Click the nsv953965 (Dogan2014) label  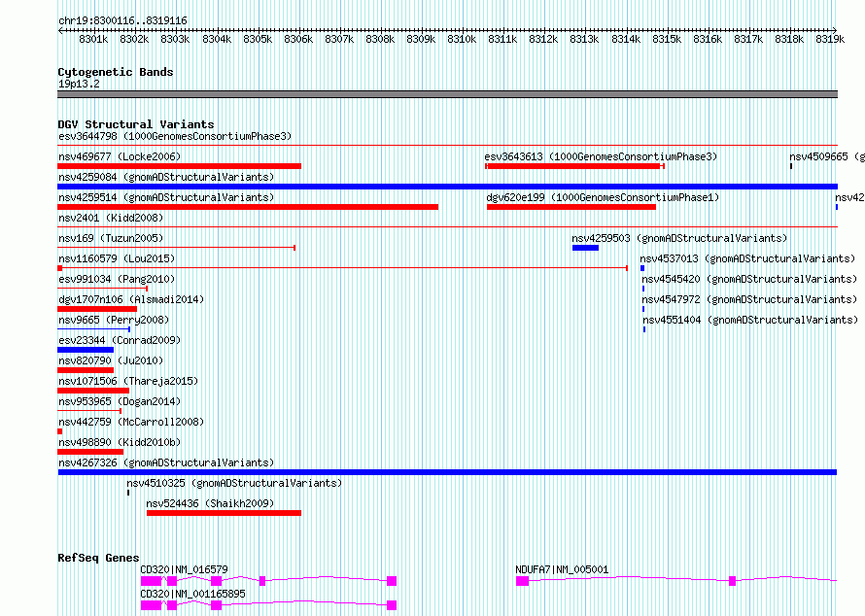coord(120,401)
